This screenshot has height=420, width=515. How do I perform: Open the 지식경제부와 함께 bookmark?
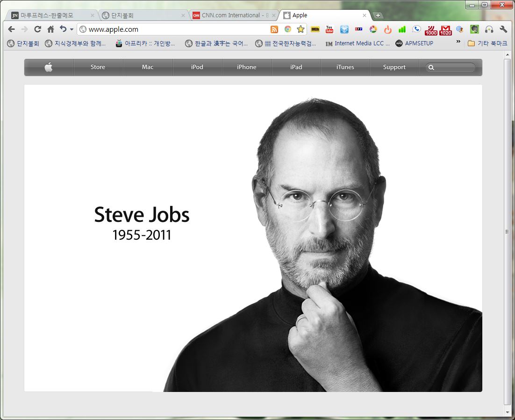pyautogui.click(x=76, y=43)
